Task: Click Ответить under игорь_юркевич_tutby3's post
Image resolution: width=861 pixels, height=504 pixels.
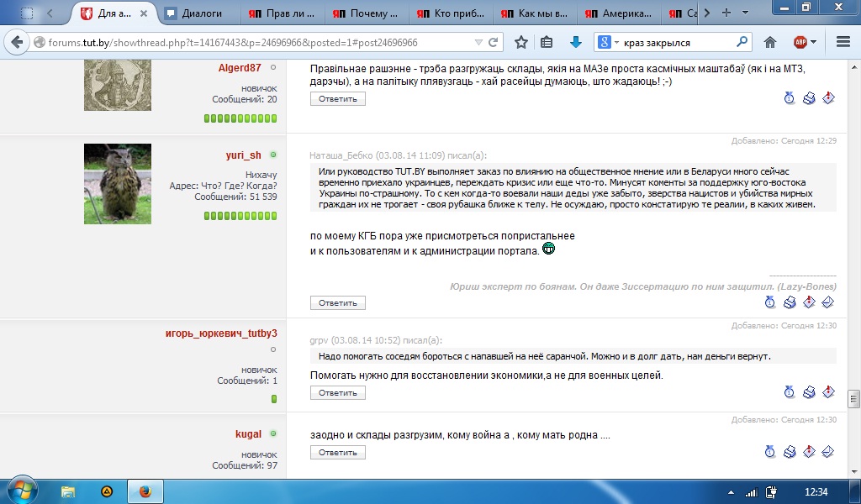Action: coord(338,392)
